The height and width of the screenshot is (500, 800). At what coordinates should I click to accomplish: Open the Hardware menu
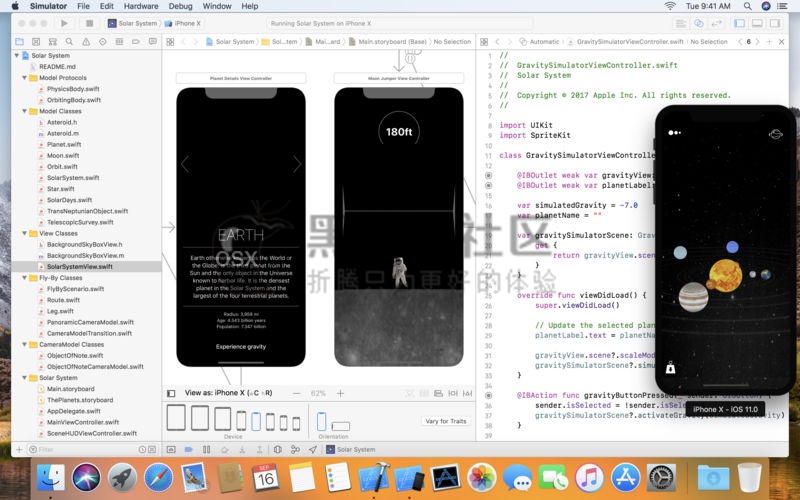click(x=141, y=6)
